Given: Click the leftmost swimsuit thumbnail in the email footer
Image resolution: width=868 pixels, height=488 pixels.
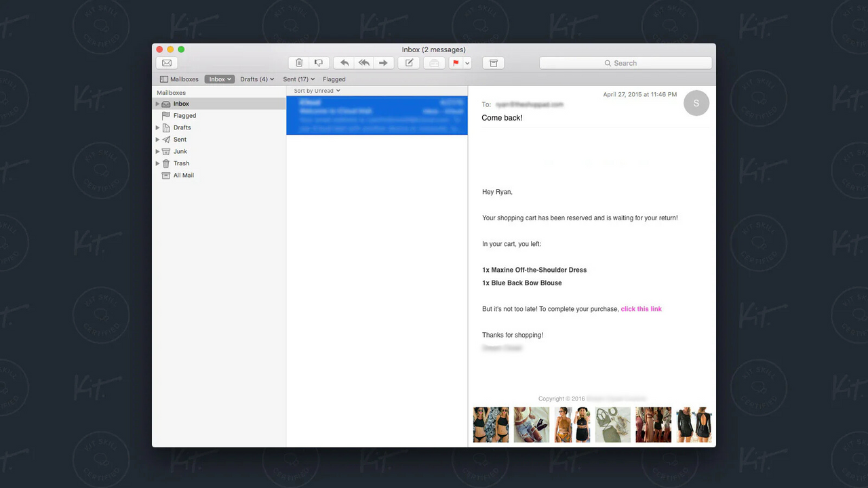Looking at the screenshot, I should tap(490, 424).
